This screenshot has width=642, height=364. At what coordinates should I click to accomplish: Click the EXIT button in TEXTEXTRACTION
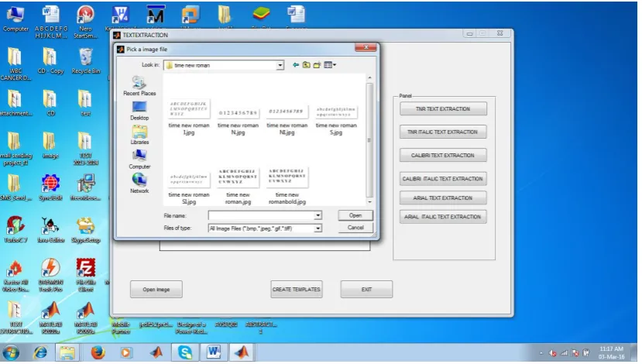pyautogui.click(x=366, y=290)
